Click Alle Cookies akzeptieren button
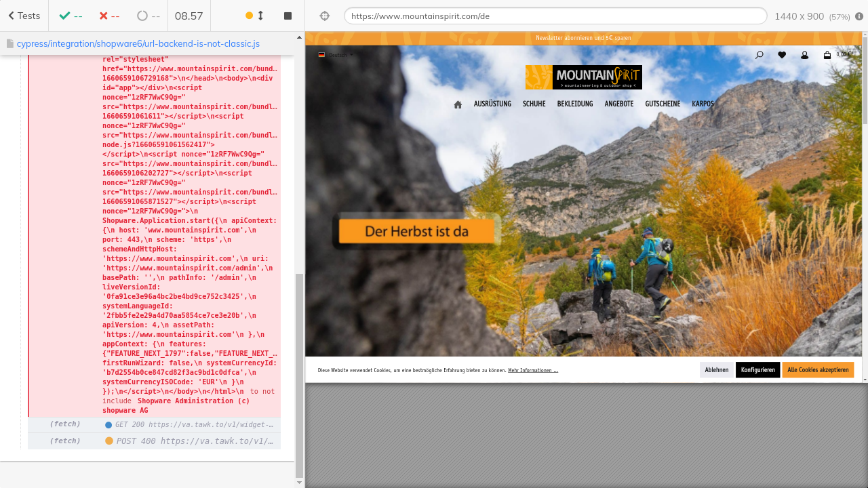This screenshot has height=488, width=868. point(818,370)
